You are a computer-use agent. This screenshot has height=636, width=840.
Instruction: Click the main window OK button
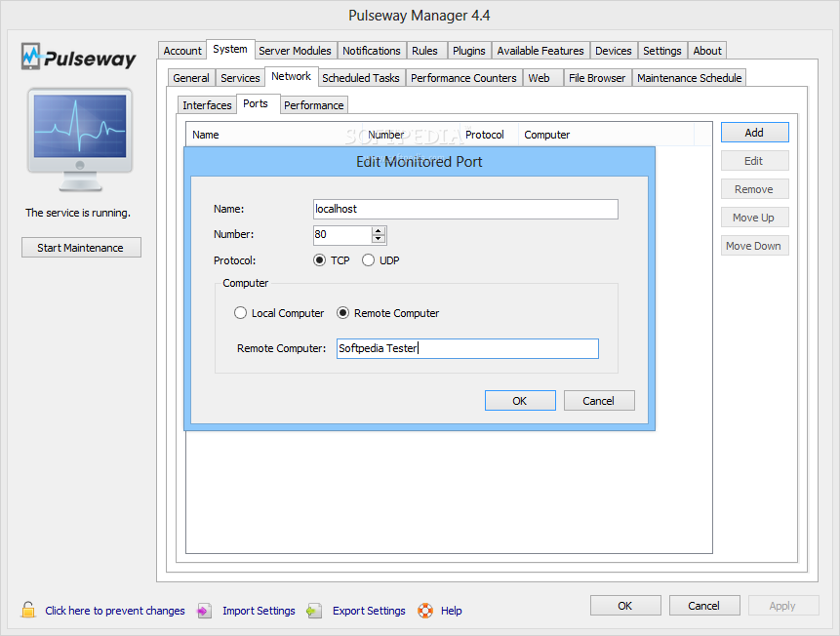pos(625,606)
